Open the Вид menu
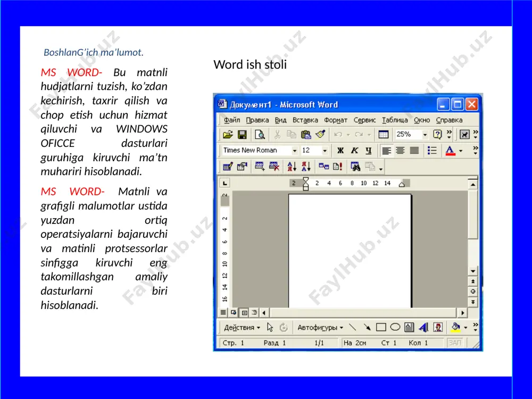Screen dimensions: 532x399 [280, 120]
